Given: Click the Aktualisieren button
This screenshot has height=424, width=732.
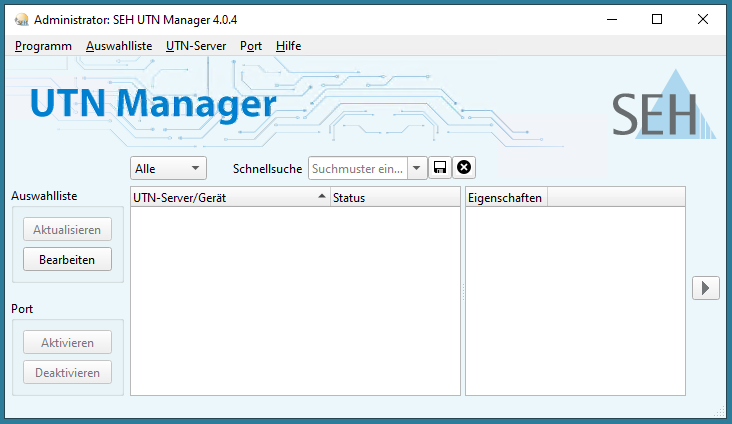Looking at the screenshot, I should [x=67, y=229].
